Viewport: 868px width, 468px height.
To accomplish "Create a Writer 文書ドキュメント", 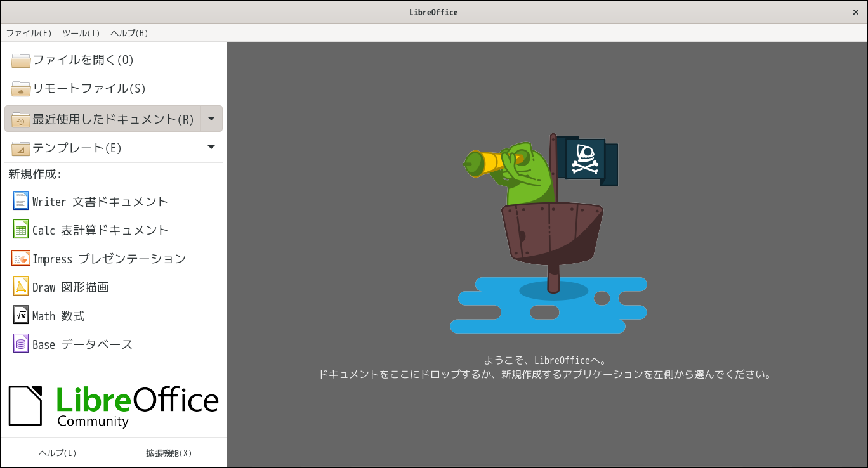I will [x=114, y=202].
